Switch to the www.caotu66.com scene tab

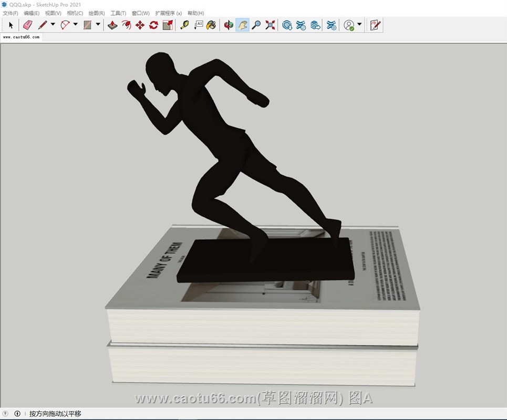click(x=22, y=37)
